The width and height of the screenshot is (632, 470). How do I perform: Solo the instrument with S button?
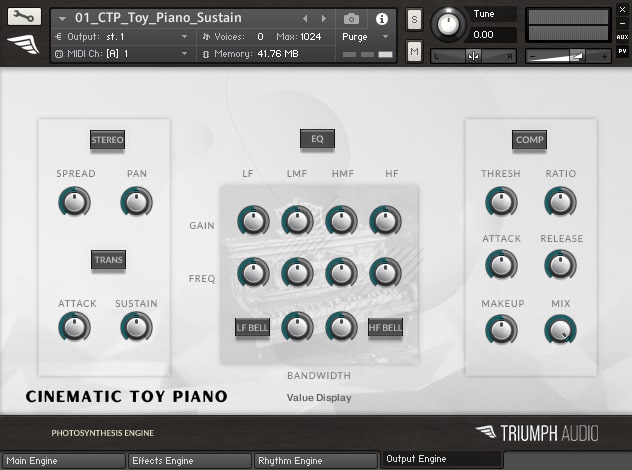(x=414, y=19)
